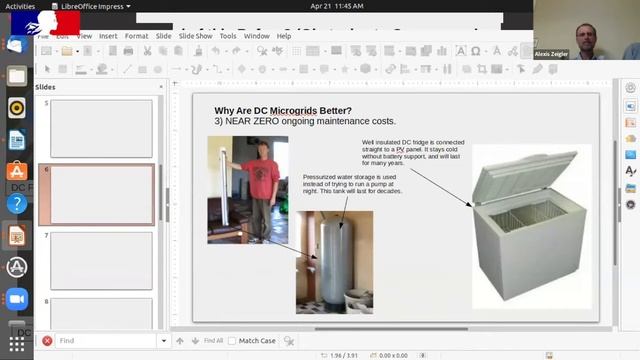The height and width of the screenshot is (360, 640).
Task: Close the Slides panel with its x
Action: coord(161,87)
